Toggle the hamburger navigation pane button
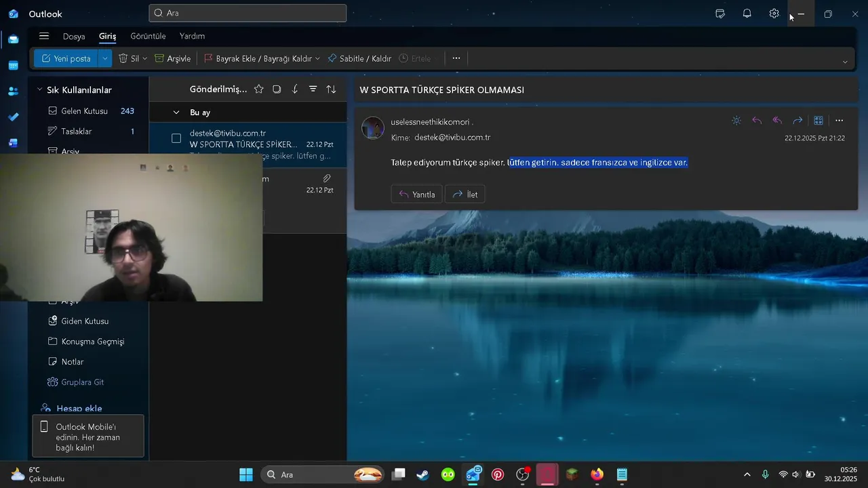868x488 pixels. pos(44,36)
